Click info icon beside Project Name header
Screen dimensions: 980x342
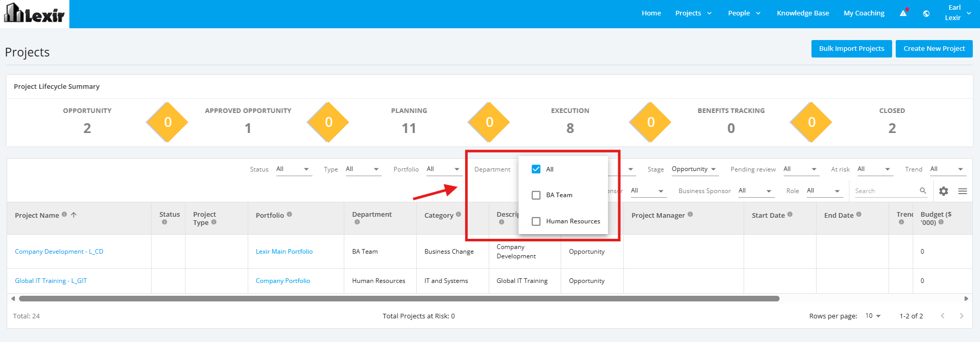[x=64, y=214]
